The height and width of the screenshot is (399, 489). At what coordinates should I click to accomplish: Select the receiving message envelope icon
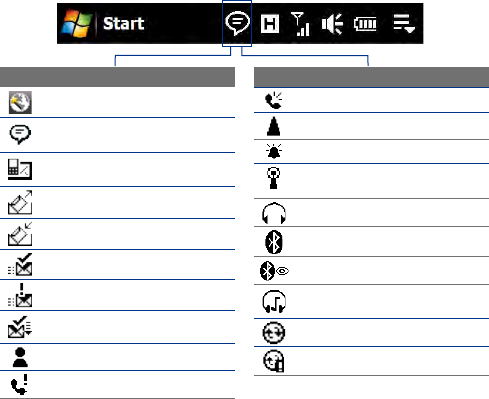(x=20, y=234)
